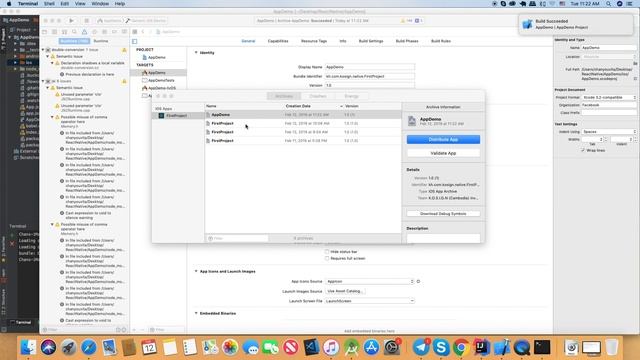This screenshot has height=360, width=640.
Task: Open Android Studio from the dock
Action: point(351,347)
